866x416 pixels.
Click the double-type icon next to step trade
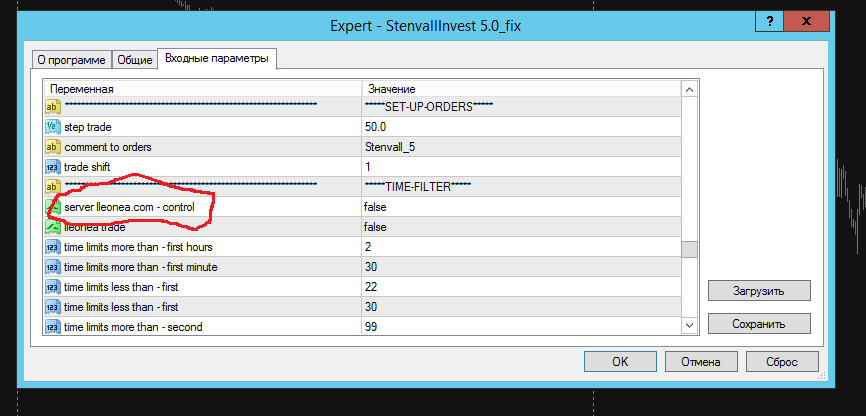tap(52, 127)
